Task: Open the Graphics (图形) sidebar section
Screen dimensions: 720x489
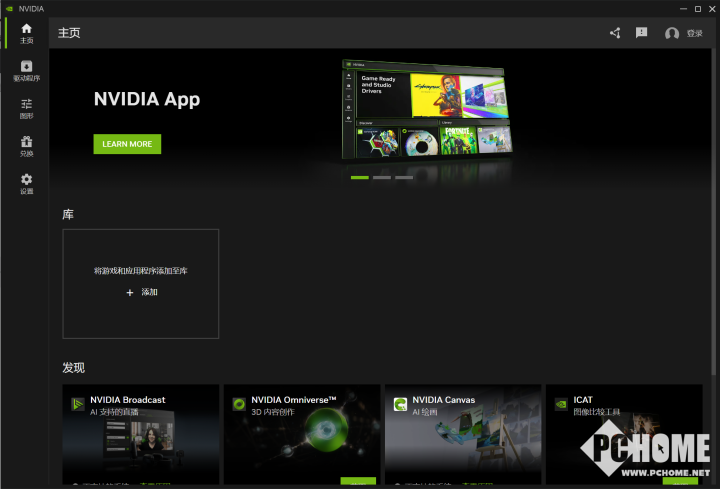Action: point(26,108)
